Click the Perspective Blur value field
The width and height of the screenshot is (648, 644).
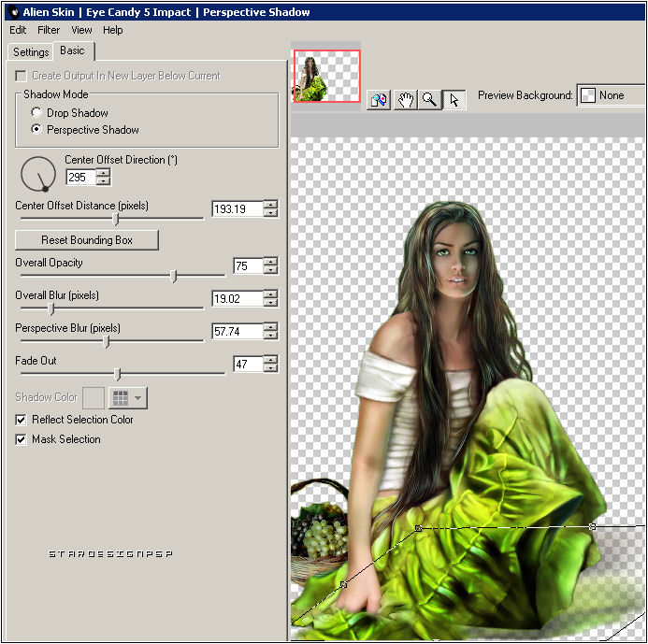pos(238,331)
